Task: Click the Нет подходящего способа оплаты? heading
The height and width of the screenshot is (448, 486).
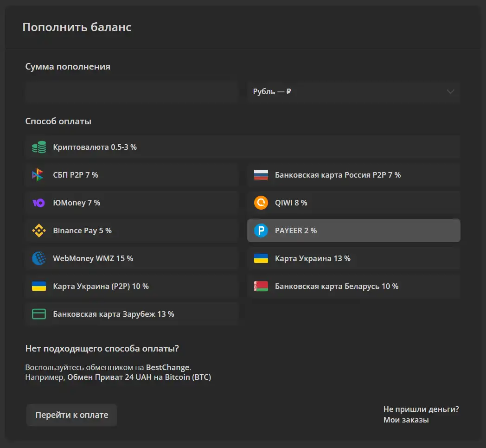Action: tap(102, 348)
